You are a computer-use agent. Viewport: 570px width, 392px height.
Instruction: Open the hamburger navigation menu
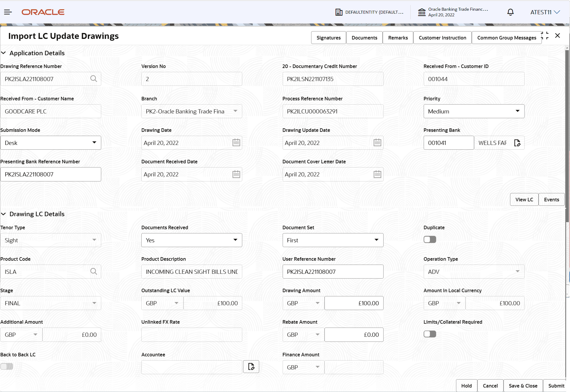click(x=8, y=12)
